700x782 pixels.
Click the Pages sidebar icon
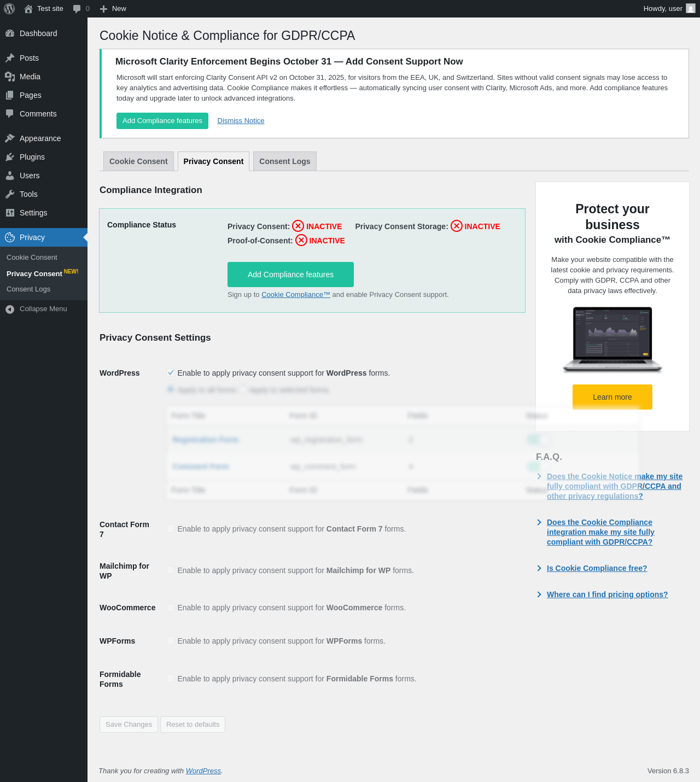[x=10, y=95]
